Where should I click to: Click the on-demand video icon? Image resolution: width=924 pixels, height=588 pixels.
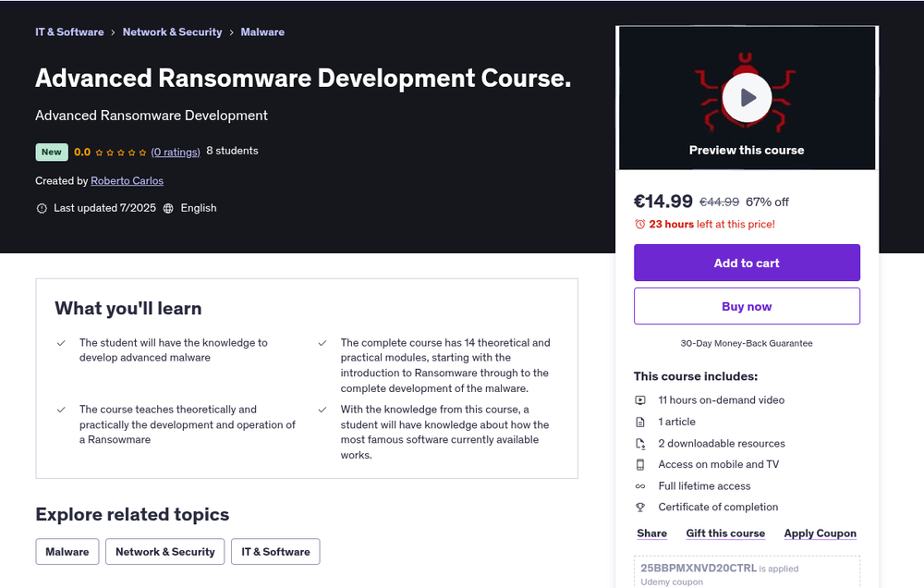pos(639,400)
